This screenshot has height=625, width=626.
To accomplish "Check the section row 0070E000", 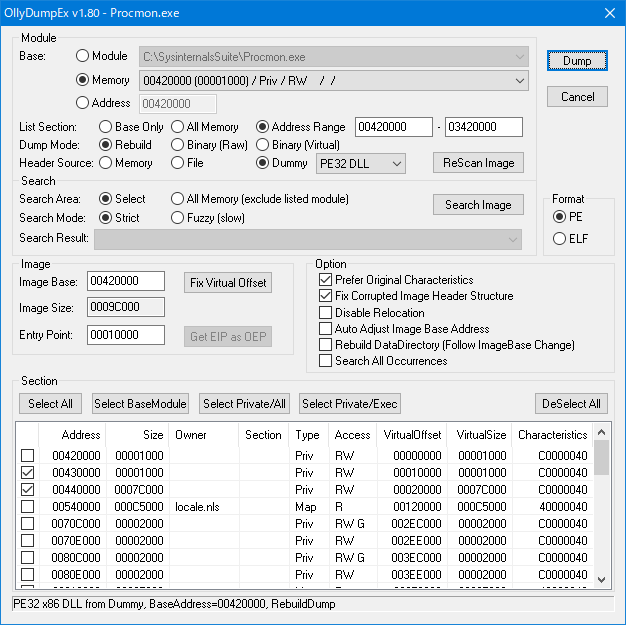I will point(28,540).
